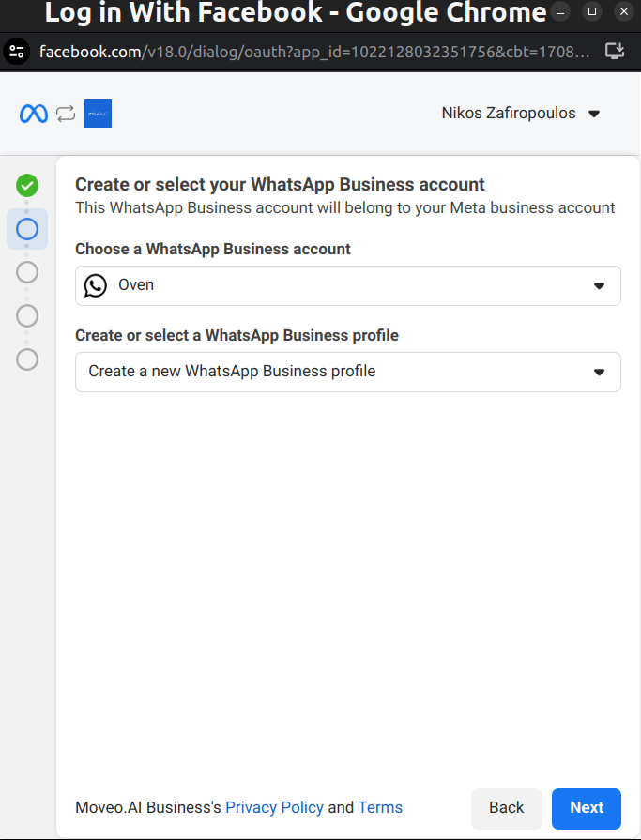Click 'Choose a WhatsApp Business account' label
Viewport: 641px width, 840px height.
(x=213, y=249)
